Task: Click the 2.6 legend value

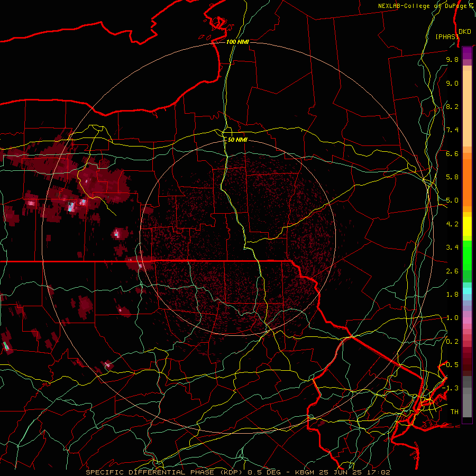Action: tap(452, 271)
